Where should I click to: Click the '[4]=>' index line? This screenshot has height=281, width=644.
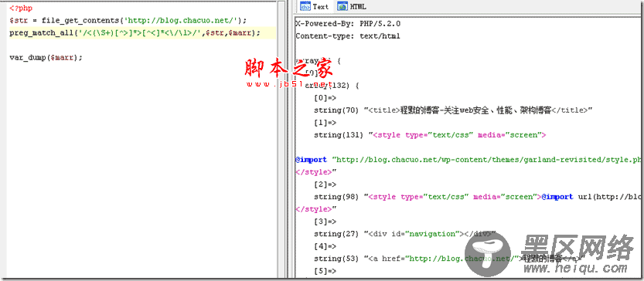coord(325,246)
